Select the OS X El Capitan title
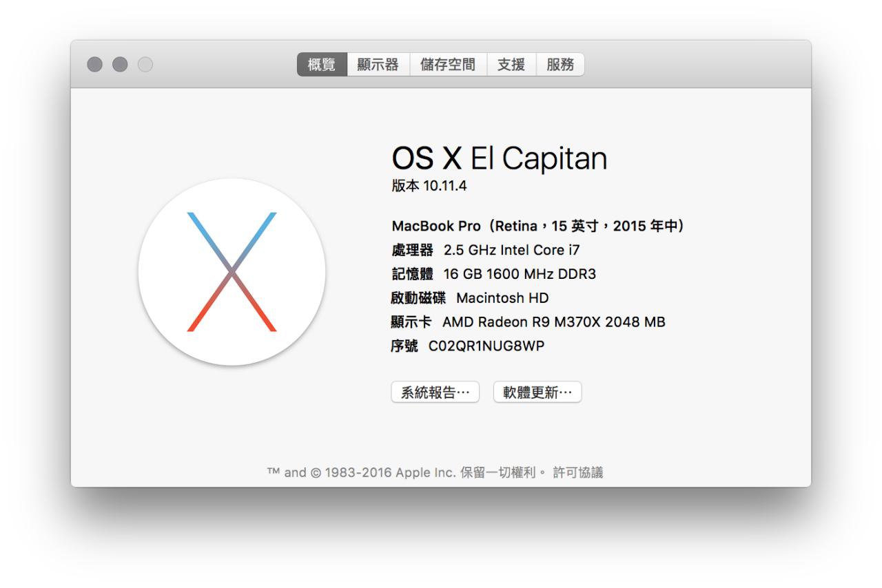 click(x=500, y=159)
